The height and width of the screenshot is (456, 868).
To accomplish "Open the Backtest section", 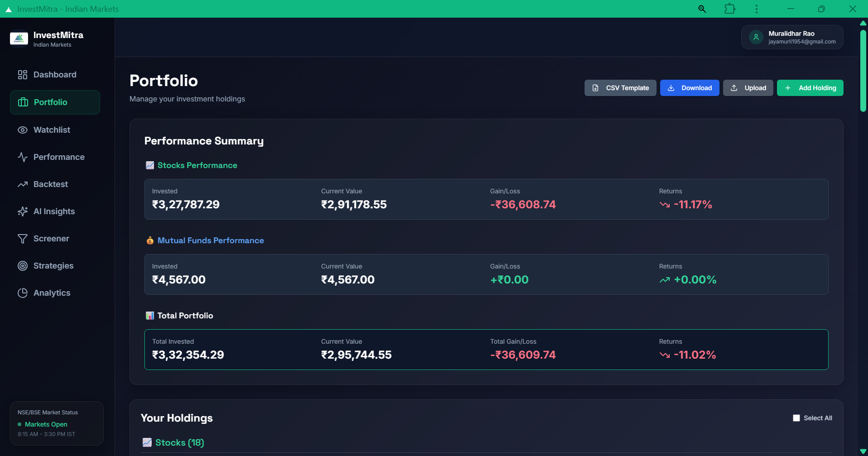I will pos(50,184).
